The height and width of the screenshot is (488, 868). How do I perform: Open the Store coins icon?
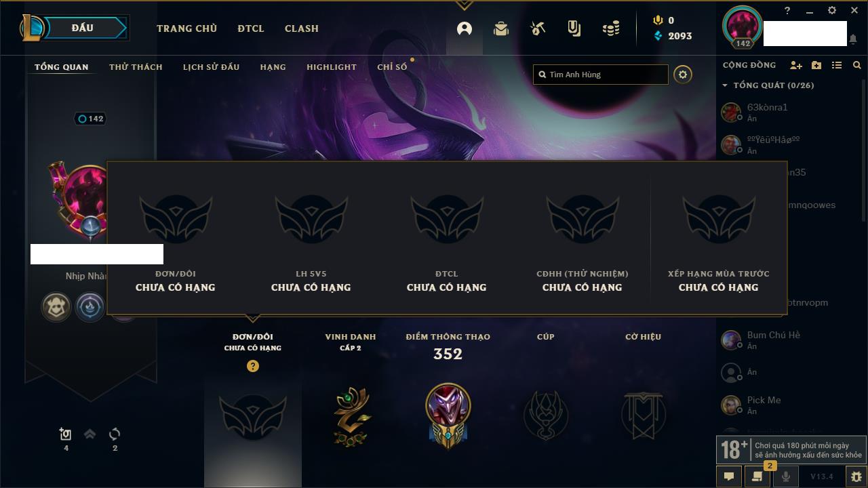(x=611, y=28)
